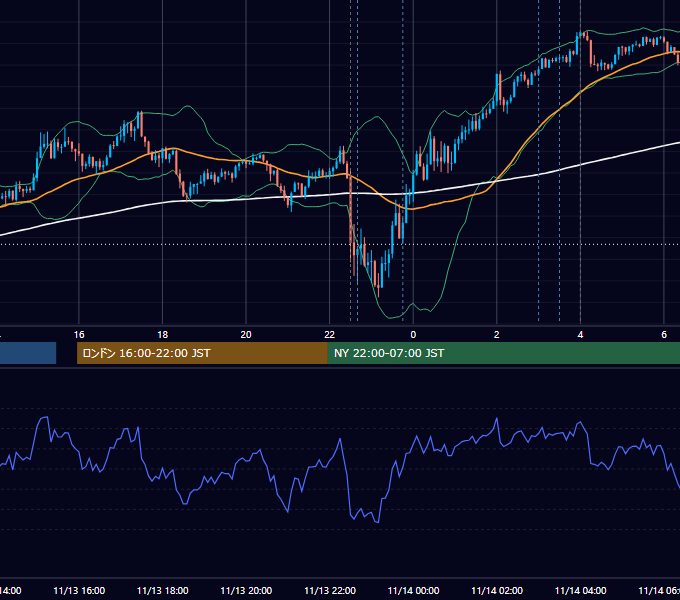680x600 pixels.
Task: Click the blue session band left of ロンドン
Action: point(28,353)
